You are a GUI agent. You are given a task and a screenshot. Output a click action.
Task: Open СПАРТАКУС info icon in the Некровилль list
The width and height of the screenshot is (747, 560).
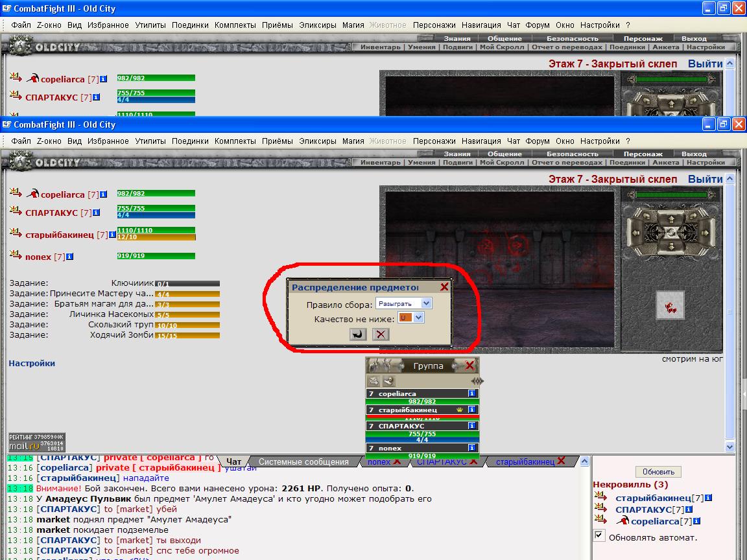[689, 509]
